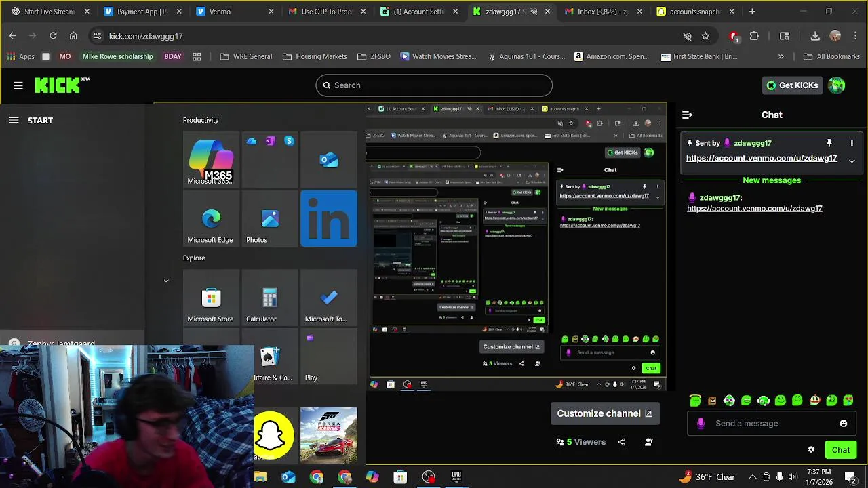
Task: Switch to the accounts.snapchat tab
Action: [696, 12]
